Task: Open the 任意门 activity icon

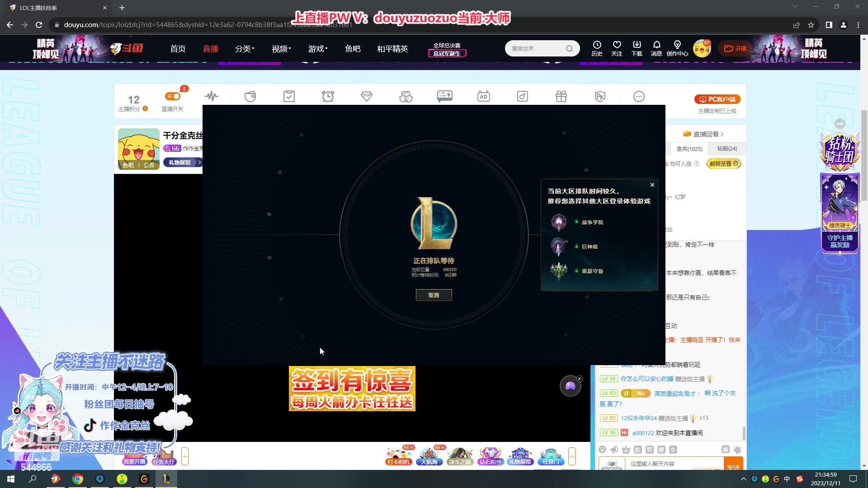Action: coord(550,456)
